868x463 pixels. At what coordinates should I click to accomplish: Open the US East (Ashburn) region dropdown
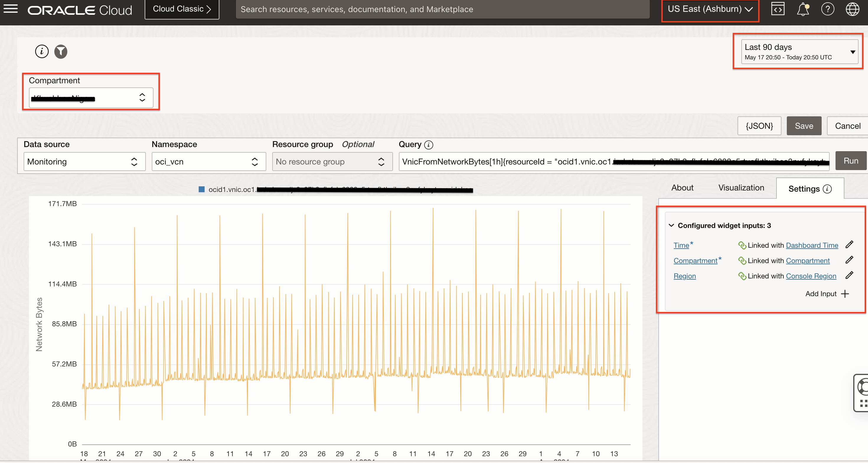[710, 9]
